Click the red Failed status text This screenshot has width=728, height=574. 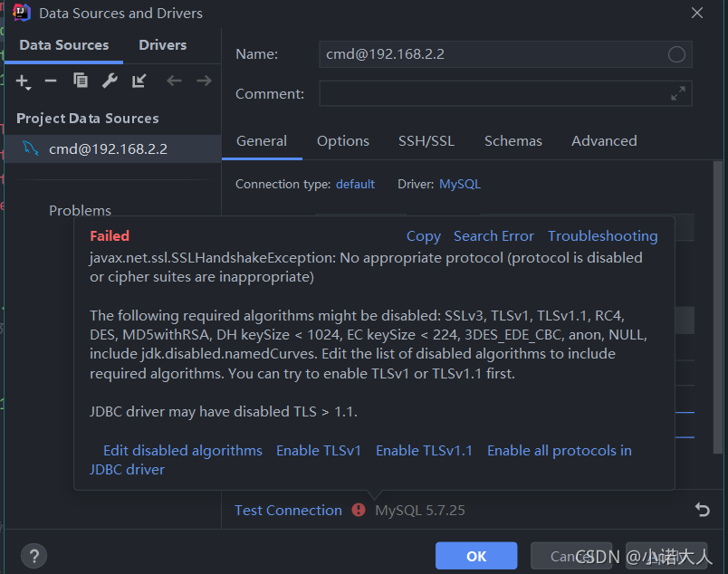click(110, 236)
